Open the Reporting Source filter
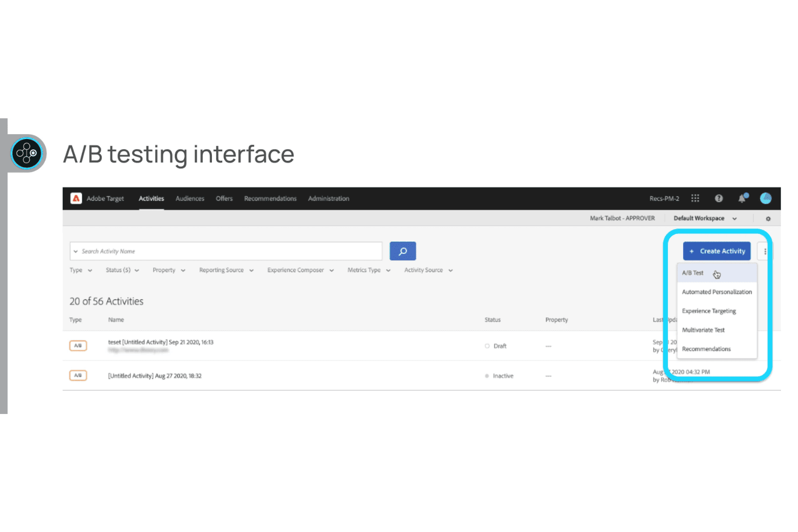The width and height of the screenshot is (798, 532). point(226,270)
